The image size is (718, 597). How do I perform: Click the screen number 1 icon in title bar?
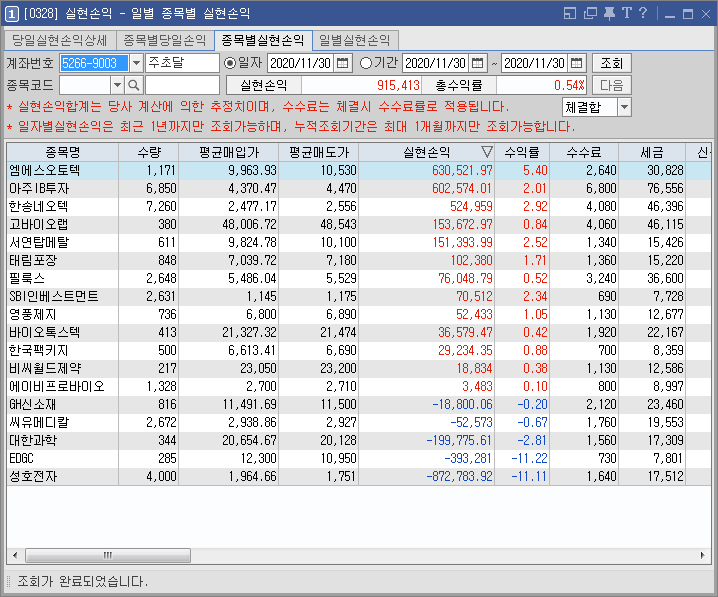11,14
